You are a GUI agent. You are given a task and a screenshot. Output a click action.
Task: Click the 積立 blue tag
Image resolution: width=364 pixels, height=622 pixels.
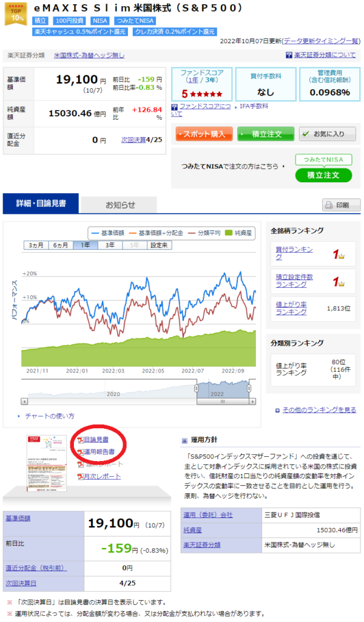[40, 21]
